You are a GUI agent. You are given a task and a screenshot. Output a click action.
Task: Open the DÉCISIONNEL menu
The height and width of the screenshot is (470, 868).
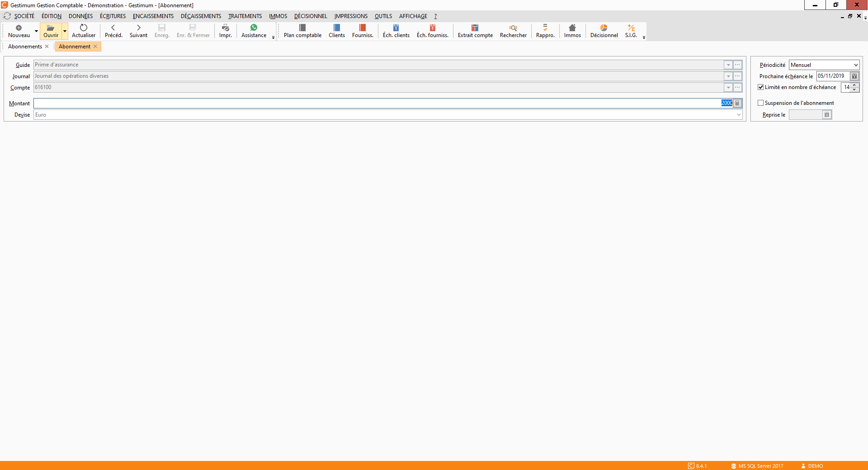tap(311, 16)
